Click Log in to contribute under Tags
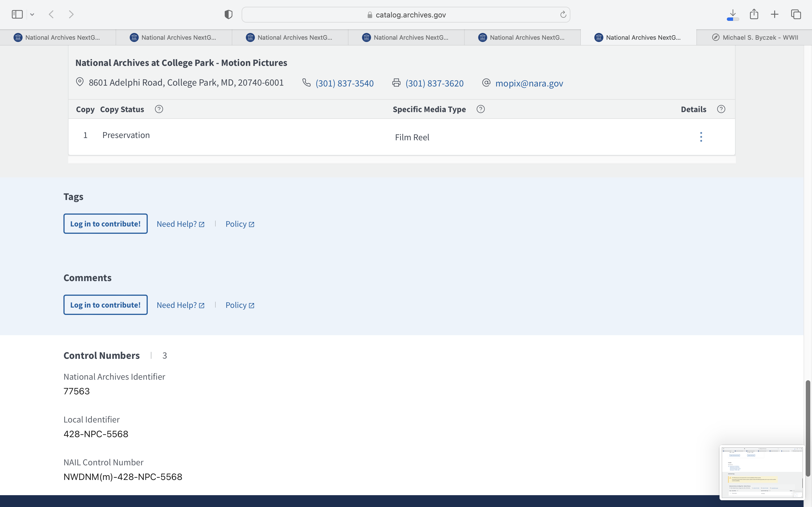The height and width of the screenshot is (507, 812). (x=105, y=224)
